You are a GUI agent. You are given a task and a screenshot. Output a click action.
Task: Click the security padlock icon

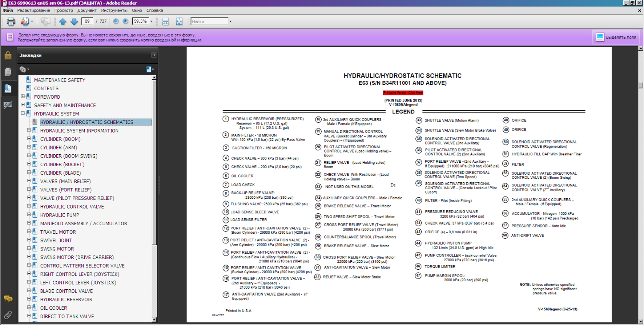[x=8, y=55]
